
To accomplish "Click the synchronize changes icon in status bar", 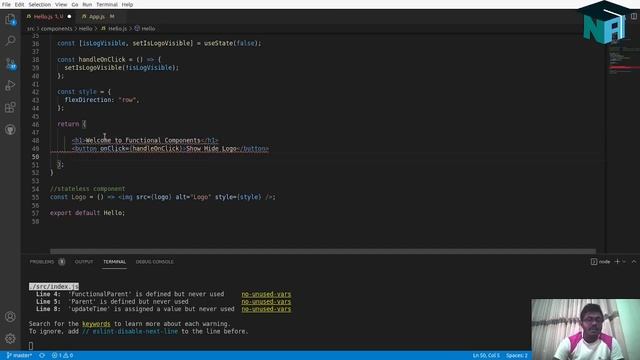I will pyautogui.click(x=42, y=356).
